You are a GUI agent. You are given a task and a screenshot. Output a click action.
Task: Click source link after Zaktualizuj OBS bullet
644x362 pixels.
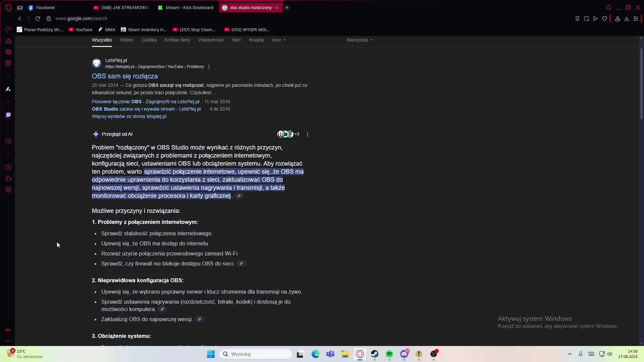[x=199, y=319]
